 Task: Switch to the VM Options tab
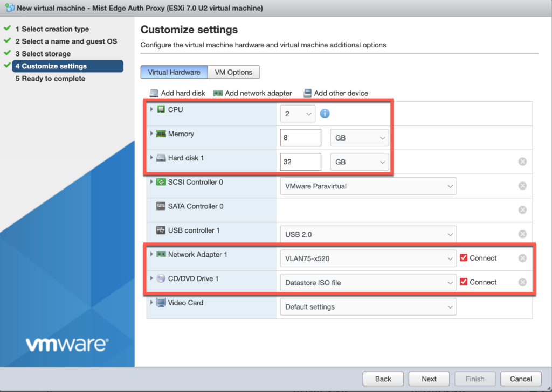pos(233,72)
